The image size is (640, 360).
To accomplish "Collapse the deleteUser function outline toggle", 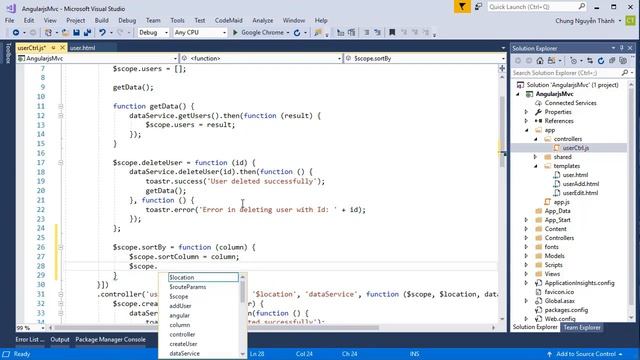I will [60, 163].
